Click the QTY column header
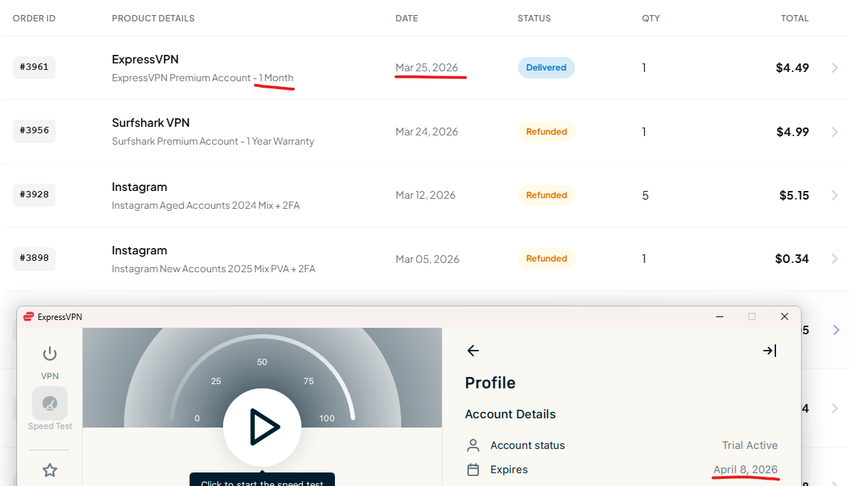Screen dimensions: 868x486 tap(651, 19)
